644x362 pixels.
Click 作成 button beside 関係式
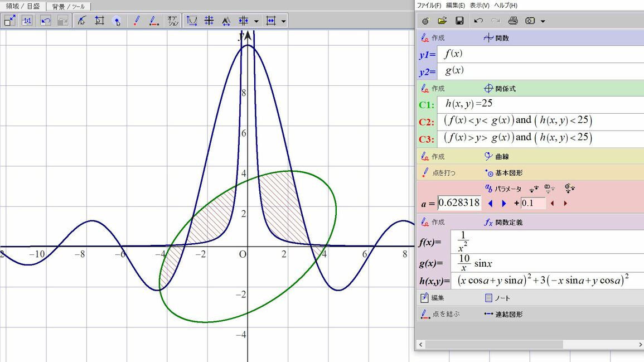pyautogui.click(x=433, y=88)
